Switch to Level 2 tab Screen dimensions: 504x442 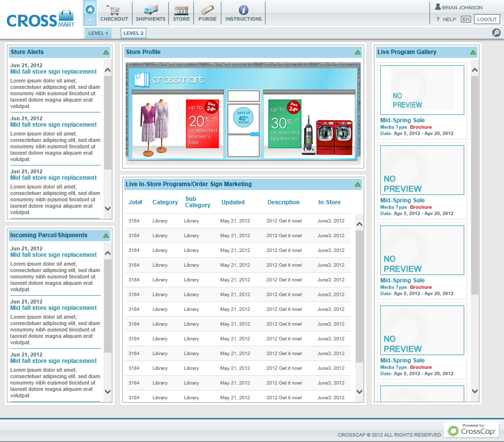coord(133,33)
